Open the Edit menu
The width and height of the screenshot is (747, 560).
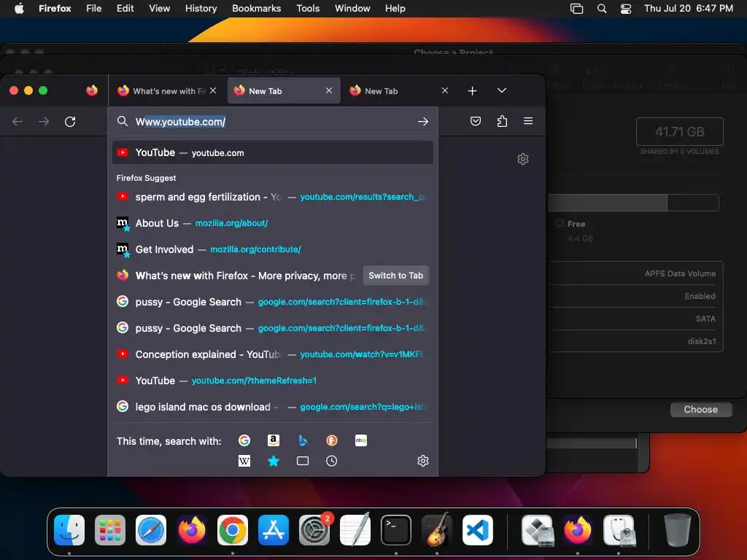[x=125, y=9]
